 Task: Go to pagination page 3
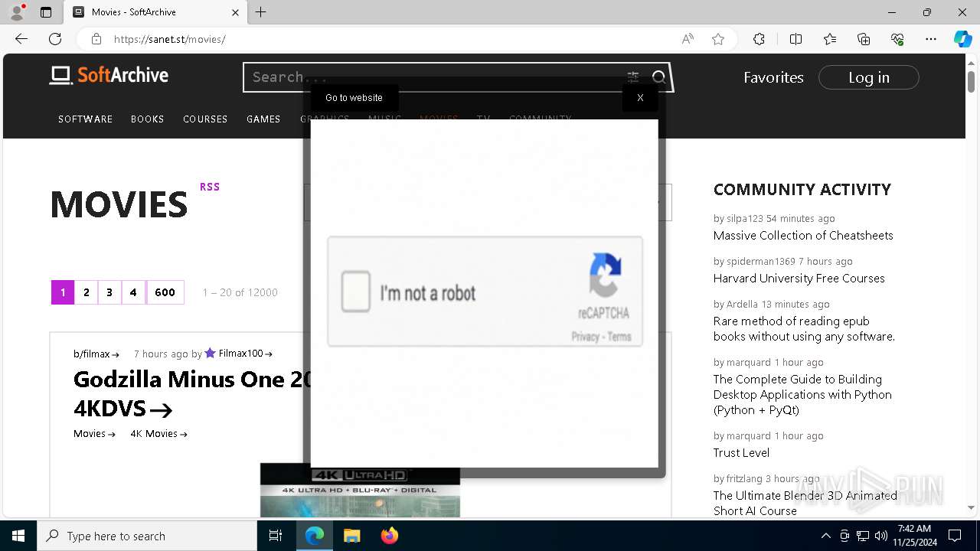click(x=109, y=292)
